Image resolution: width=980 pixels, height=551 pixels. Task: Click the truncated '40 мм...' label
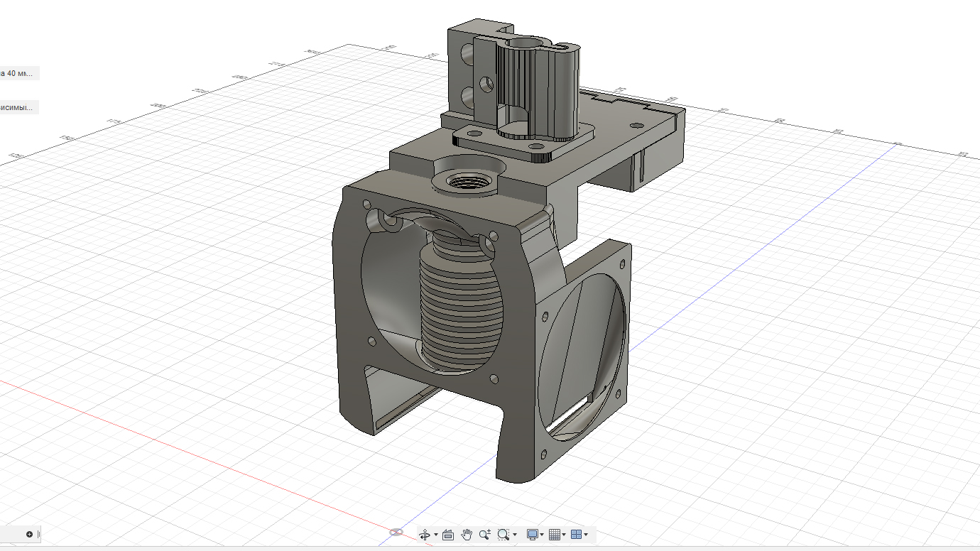[19, 73]
